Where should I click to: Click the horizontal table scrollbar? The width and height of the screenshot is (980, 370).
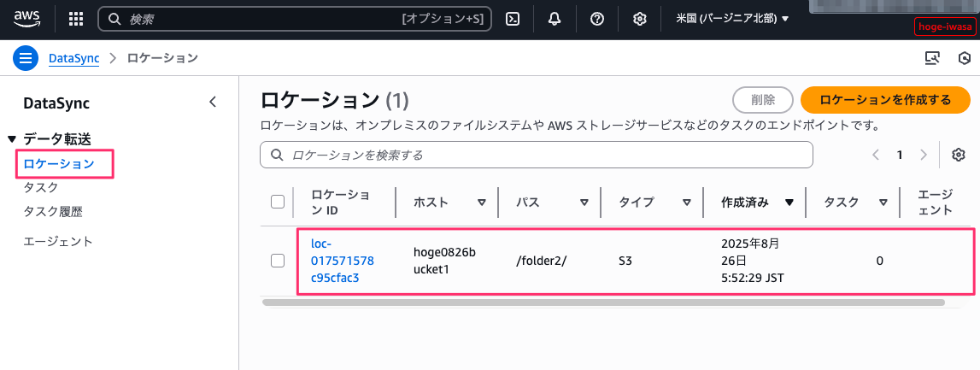pos(603,302)
